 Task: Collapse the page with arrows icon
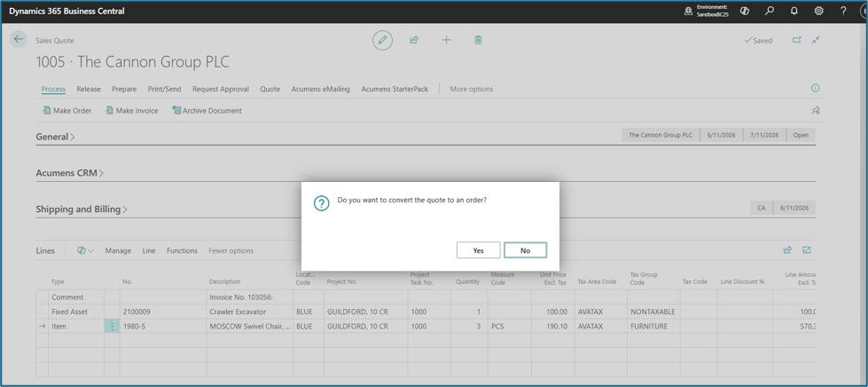pyautogui.click(x=816, y=40)
